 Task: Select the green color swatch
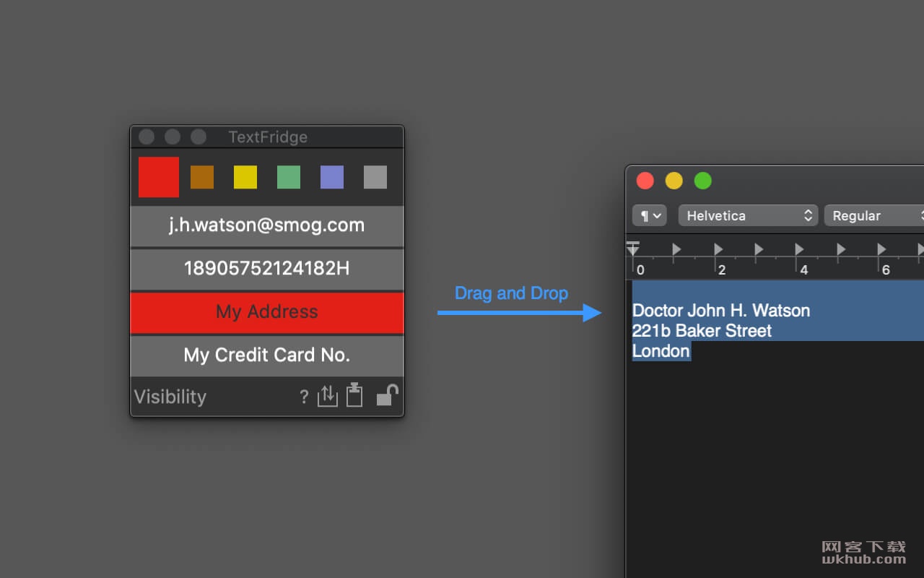click(x=289, y=177)
